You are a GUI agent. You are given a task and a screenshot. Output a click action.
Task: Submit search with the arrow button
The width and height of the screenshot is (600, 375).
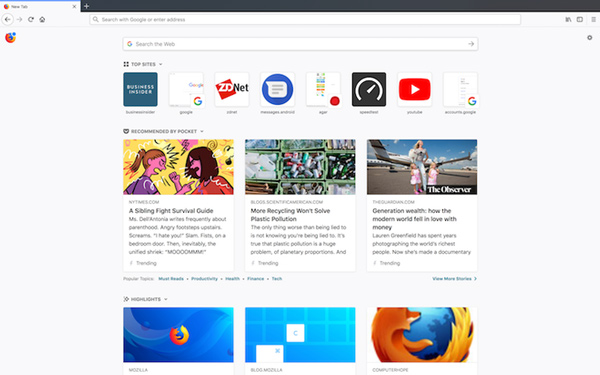click(x=471, y=44)
